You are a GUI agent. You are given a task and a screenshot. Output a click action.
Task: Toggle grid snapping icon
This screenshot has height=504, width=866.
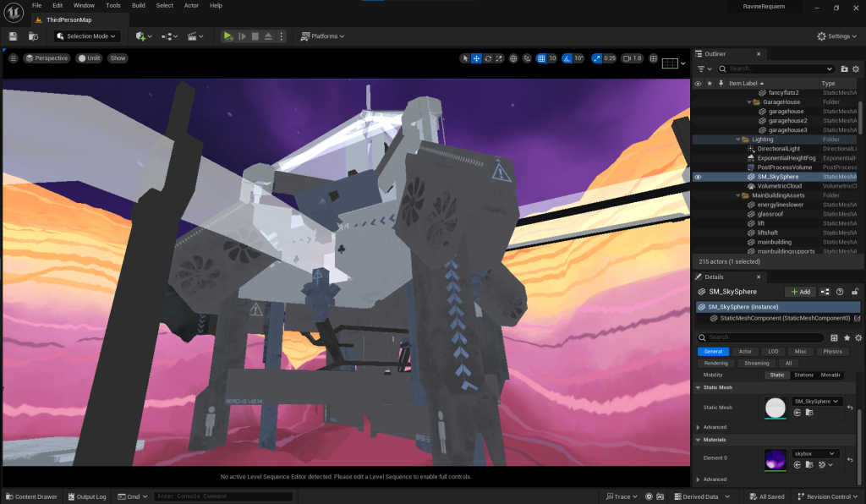(541, 58)
